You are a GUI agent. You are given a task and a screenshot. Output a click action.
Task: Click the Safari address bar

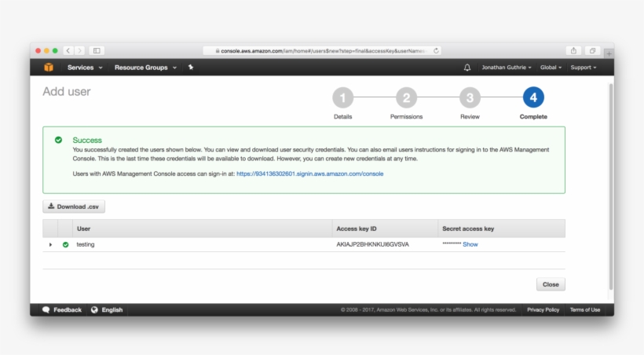point(322,50)
